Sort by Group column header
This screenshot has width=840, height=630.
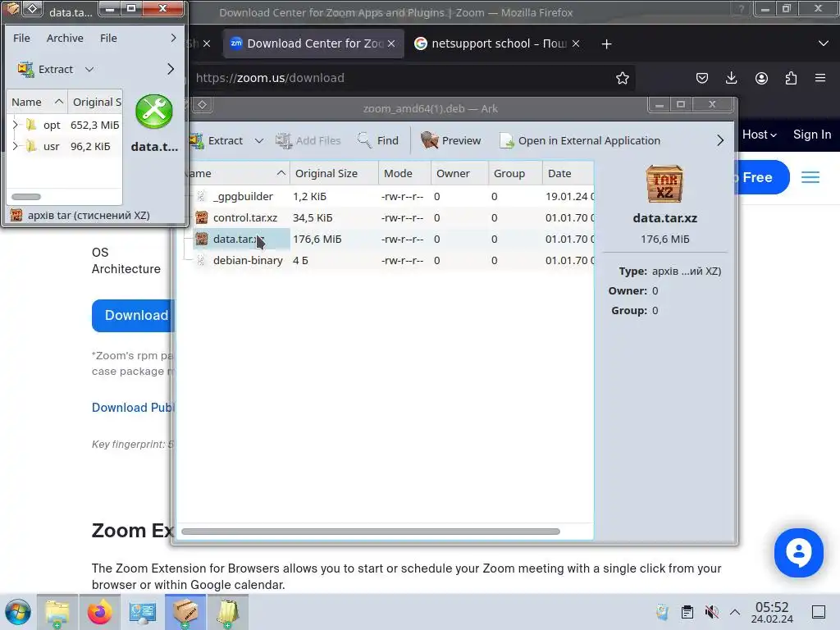(x=515, y=174)
